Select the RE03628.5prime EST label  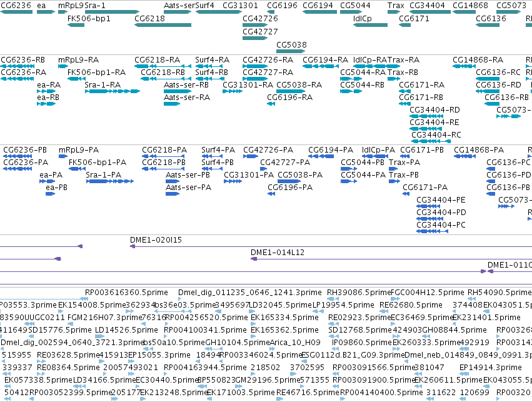[x=68, y=355]
